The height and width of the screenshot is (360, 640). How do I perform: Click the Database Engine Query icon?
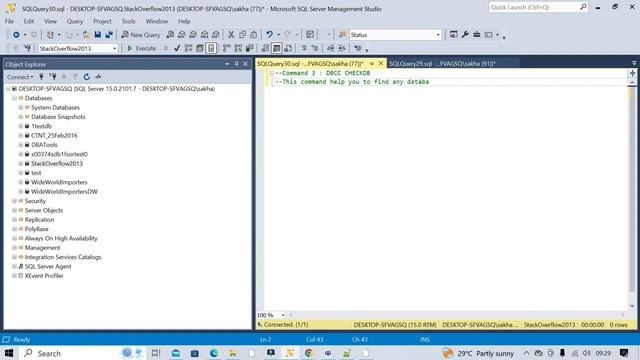tap(170, 35)
